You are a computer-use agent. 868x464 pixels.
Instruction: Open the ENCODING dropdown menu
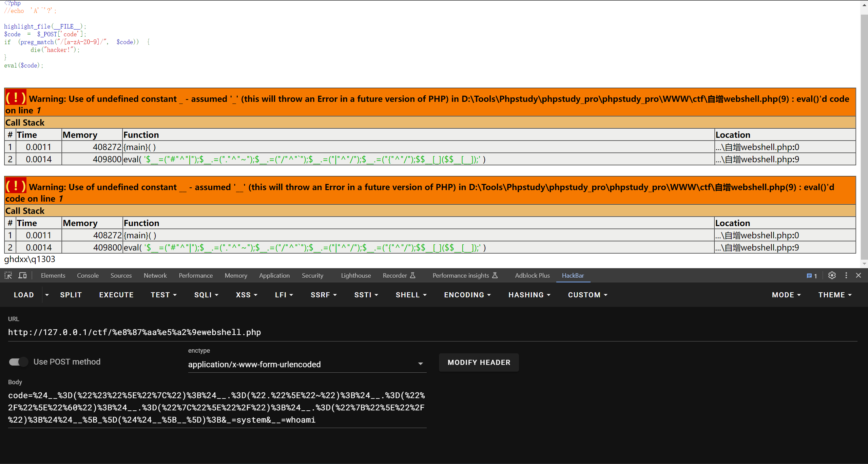[x=467, y=295]
